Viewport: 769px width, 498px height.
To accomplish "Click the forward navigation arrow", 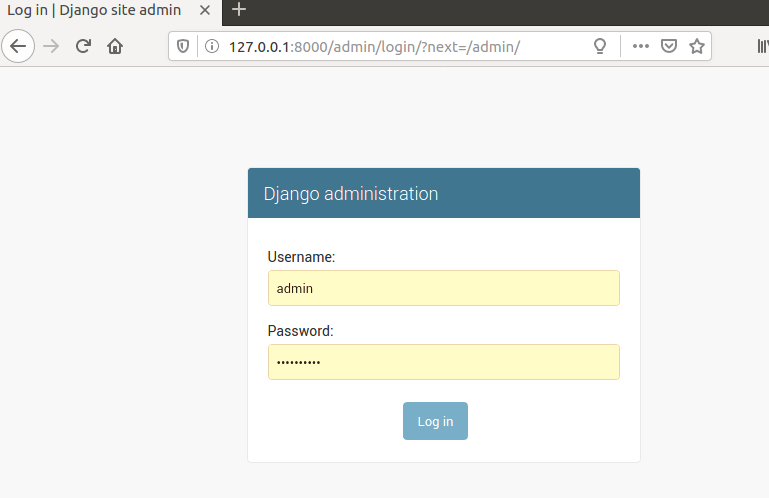I will point(51,46).
